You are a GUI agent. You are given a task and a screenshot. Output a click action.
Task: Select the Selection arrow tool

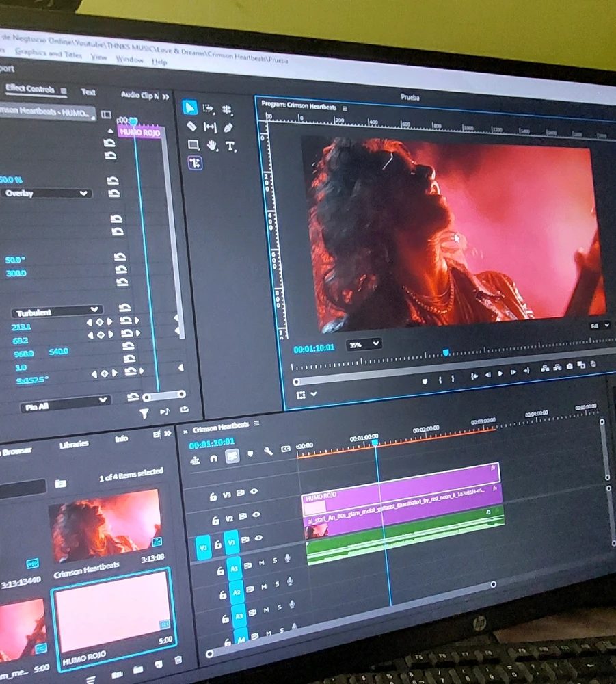(x=190, y=107)
